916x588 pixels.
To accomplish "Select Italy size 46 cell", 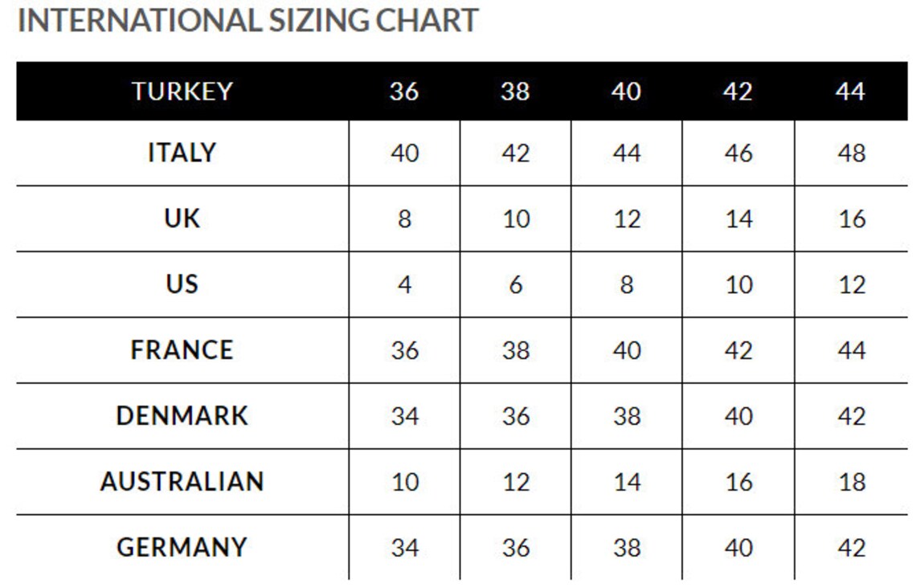I will click(738, 153).
